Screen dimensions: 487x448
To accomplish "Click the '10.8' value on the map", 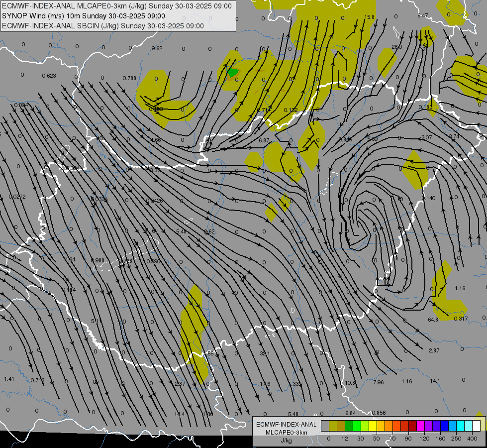I will pos(350,383).
